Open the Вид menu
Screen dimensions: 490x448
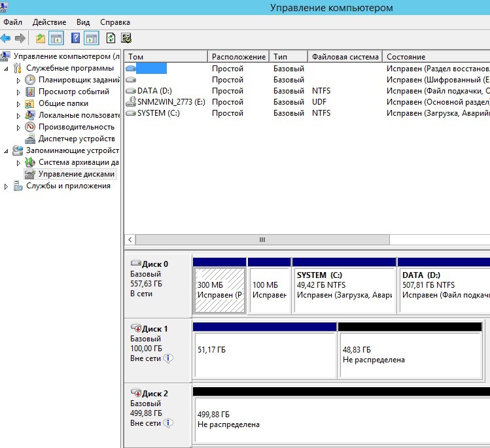point(83,22)
